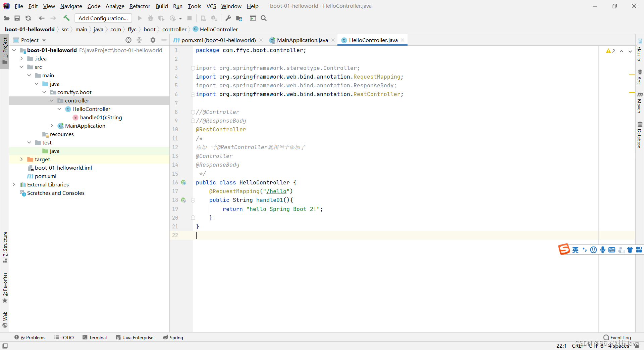Screen dimensions: 644x350
Task: Open the Database tool window
Action: (640, 135)
